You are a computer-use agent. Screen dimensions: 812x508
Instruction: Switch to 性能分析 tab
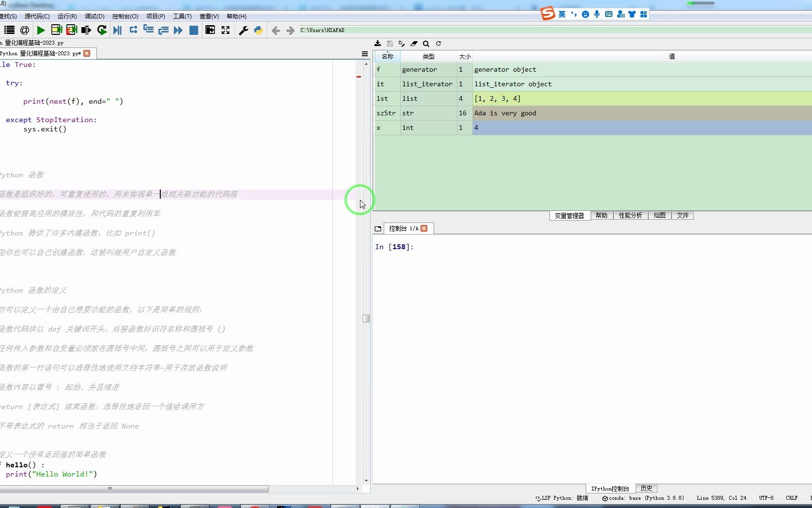(630, 216)
